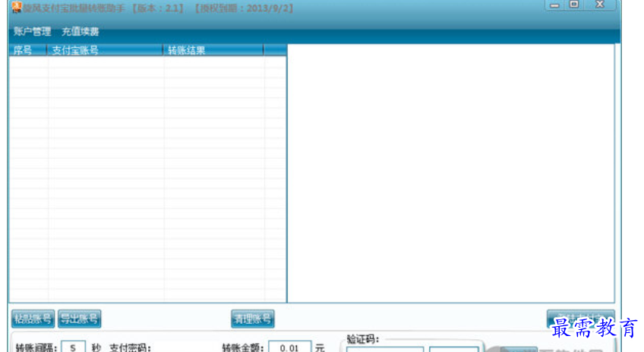This screenshot has height=352, width=644.
Task: Click the 转账金额 label
Action: [x=242, y=347]
